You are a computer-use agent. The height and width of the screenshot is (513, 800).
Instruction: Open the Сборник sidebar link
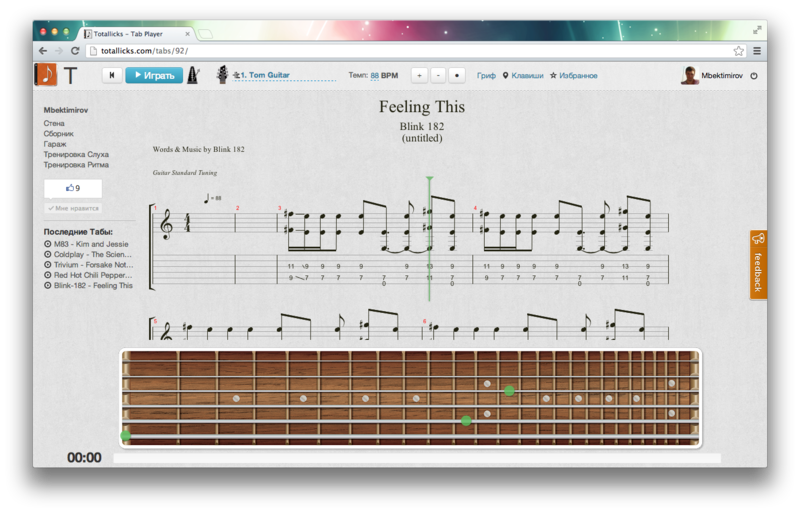pos(59,133)
